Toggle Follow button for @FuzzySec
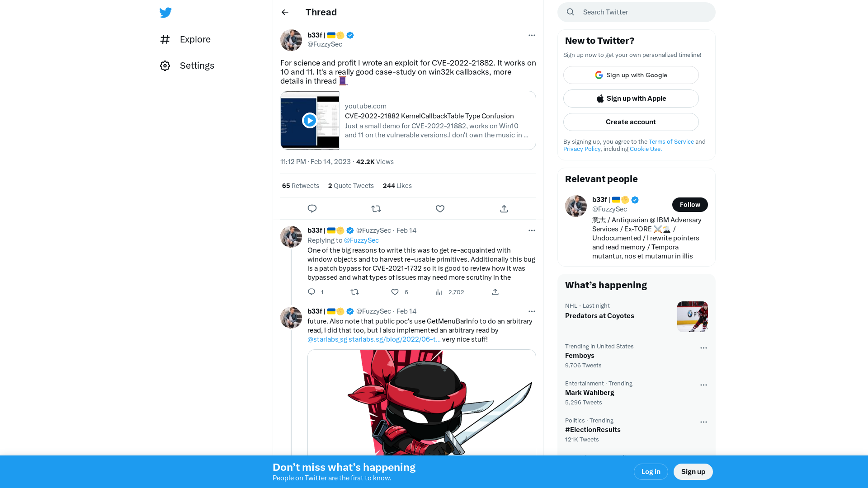 click(x=690, y=204)
